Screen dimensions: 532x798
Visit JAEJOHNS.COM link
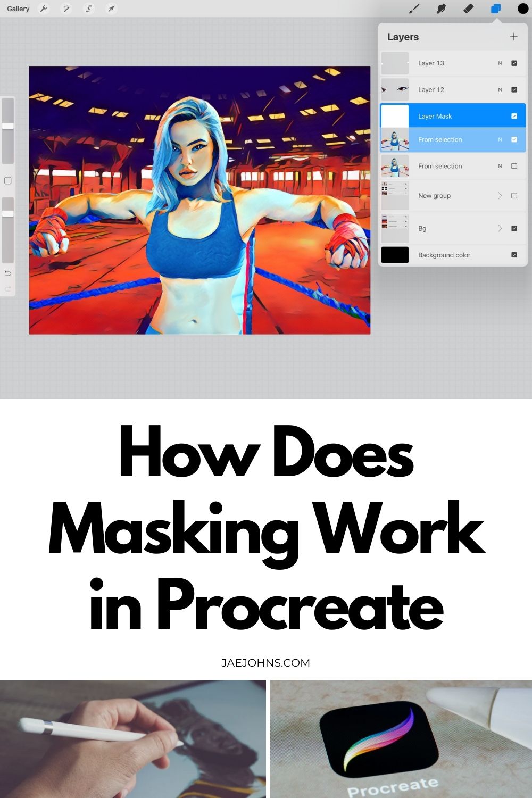[265, 663]
